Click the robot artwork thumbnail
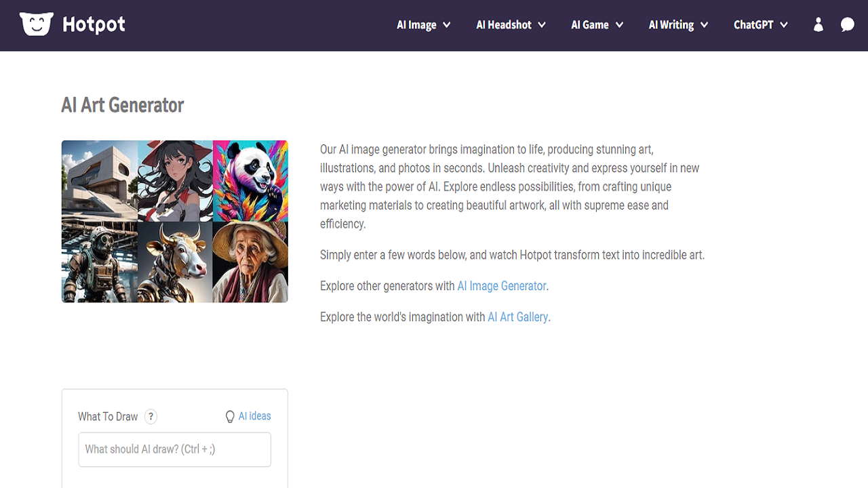The height and width of the screenshot is (488, 868). 99,263
